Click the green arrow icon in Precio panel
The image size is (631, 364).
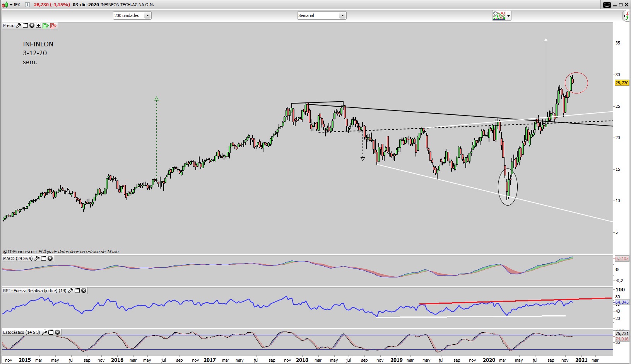pyautogui.click(x=46, y=26)
